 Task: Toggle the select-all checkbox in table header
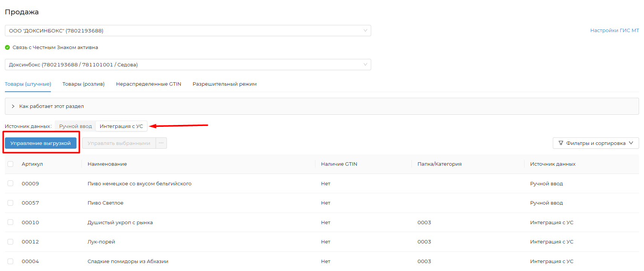click(x=11, y=164)
